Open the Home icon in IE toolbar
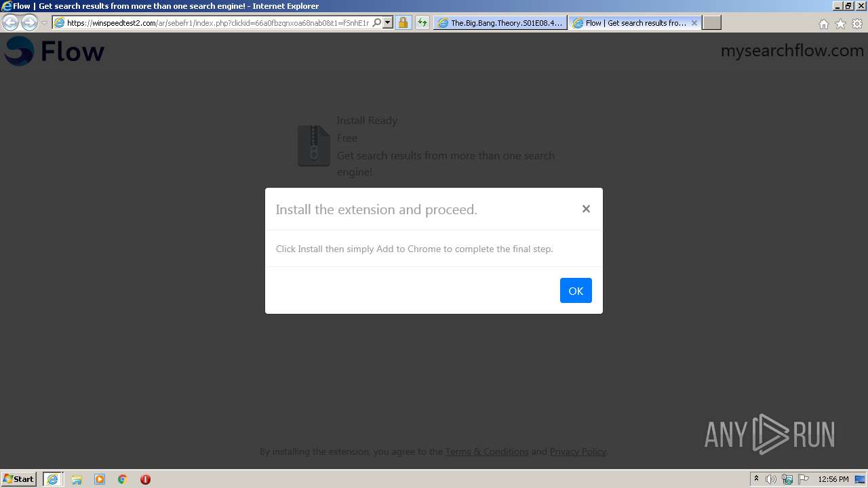The image size is (868, 488). [823, 24]
